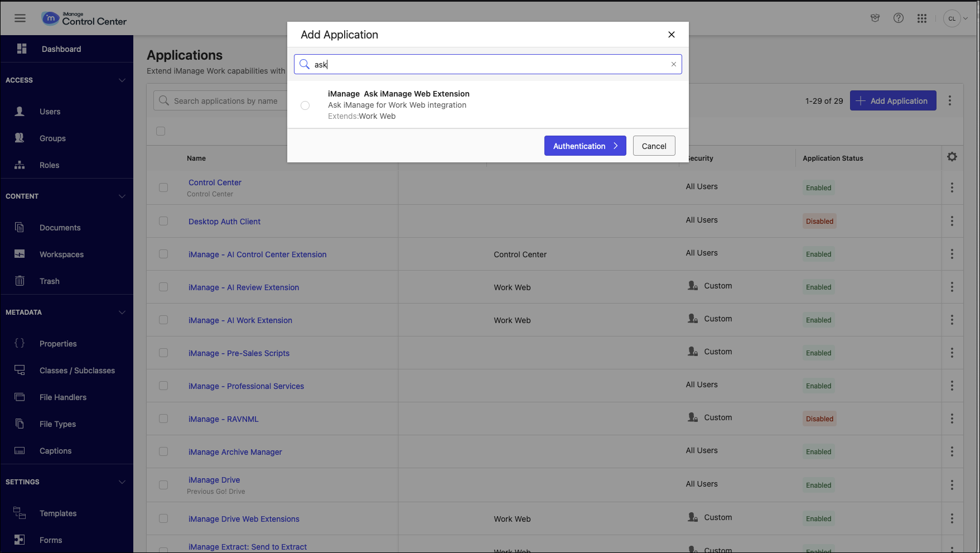Select the Ask iManage Web Extension radio button

pyautogui.click(x=305, y=105)
